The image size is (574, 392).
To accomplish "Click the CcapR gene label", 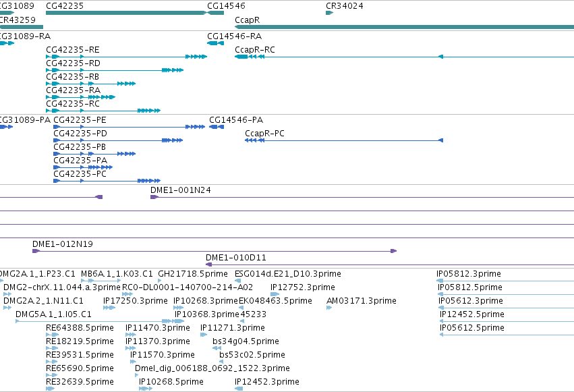I will (247, 20).
